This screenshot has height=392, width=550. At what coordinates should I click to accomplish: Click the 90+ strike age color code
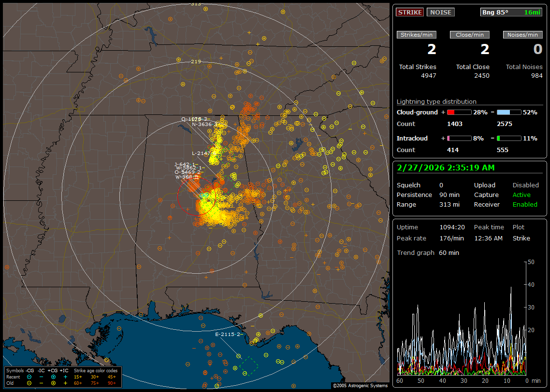112,383
